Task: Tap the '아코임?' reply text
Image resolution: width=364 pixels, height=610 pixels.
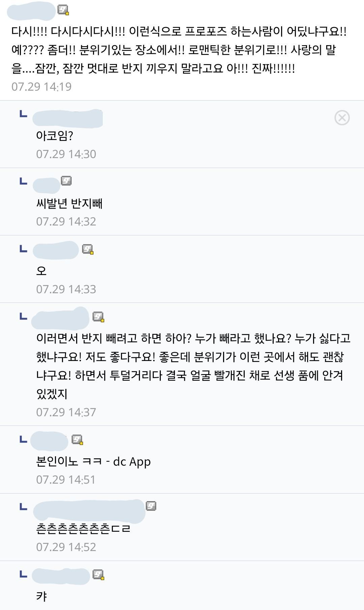Action: coord(55,136)
